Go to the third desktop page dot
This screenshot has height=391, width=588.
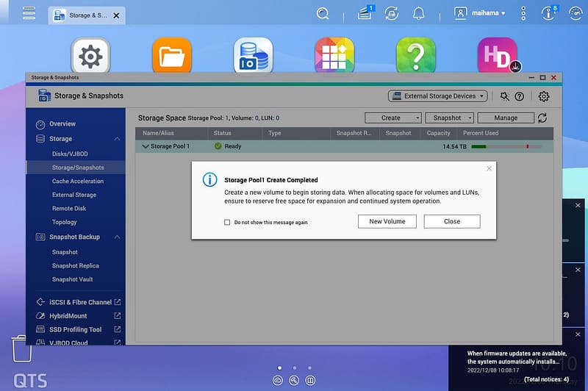[x=309, y=367]
